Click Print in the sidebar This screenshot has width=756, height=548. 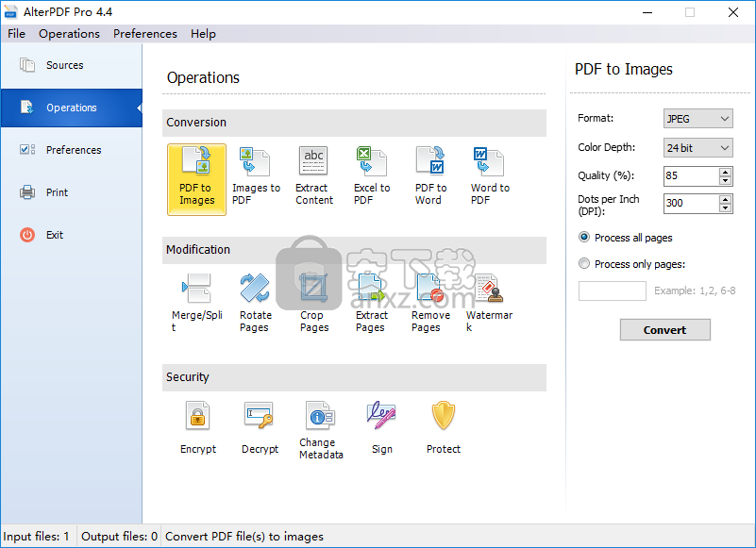pyautogui.click(x=72, y=192)
